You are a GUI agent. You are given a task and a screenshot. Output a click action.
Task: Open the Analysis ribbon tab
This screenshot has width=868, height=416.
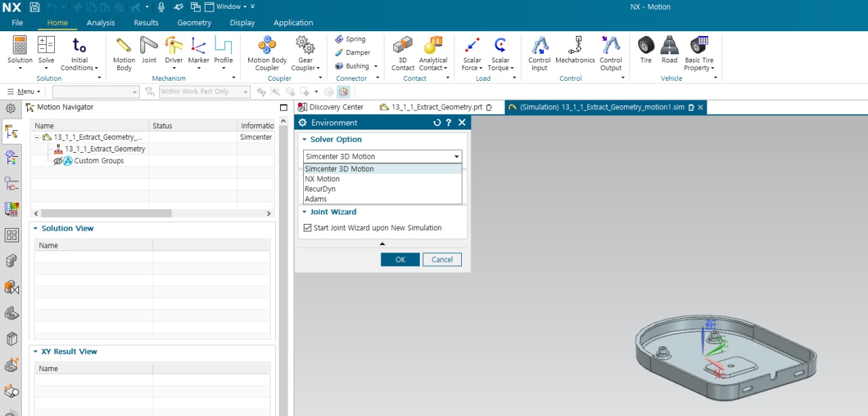click(x=101, y=22)
